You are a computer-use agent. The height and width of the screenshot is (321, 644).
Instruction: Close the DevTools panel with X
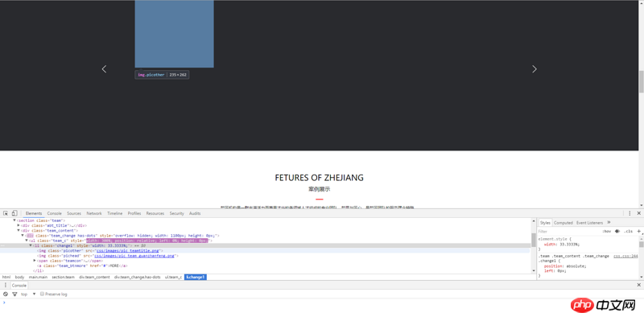coord(638,213)
